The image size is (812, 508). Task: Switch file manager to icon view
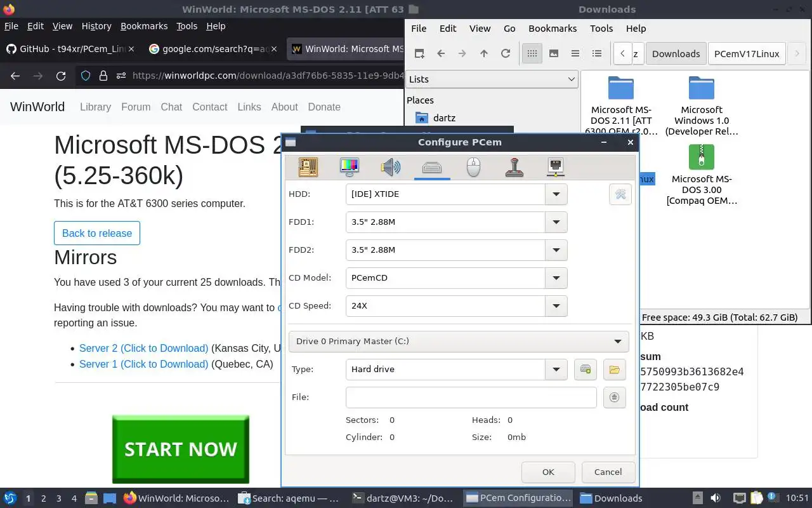coord(532,53)
